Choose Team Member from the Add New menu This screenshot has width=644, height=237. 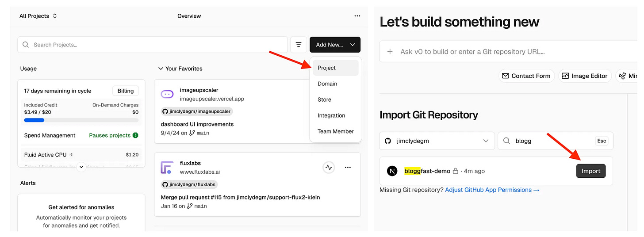point(336,131)
